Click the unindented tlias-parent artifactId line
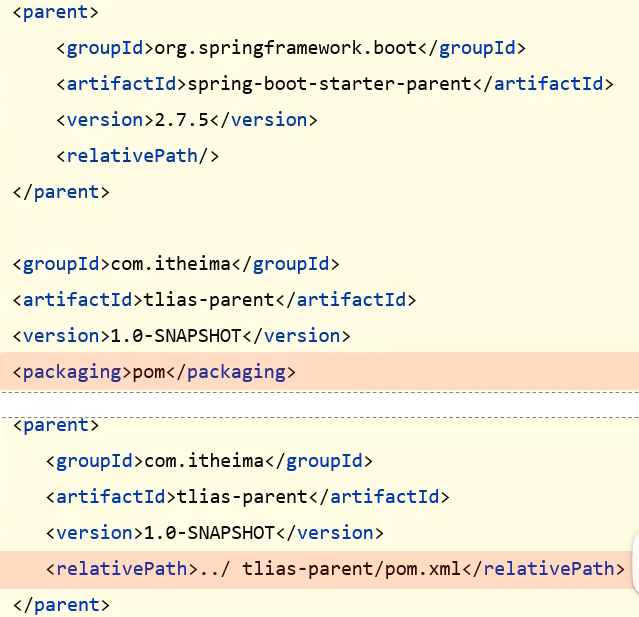The image size is (639, 617). tap(214, 300)
